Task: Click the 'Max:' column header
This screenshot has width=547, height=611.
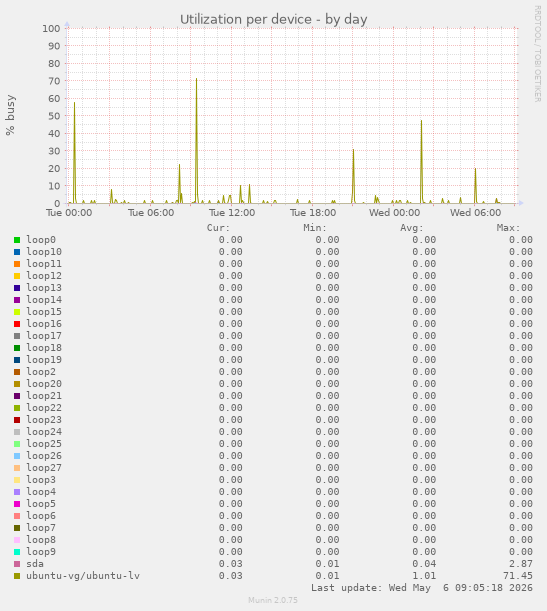Action: click(x=508, y=228)
